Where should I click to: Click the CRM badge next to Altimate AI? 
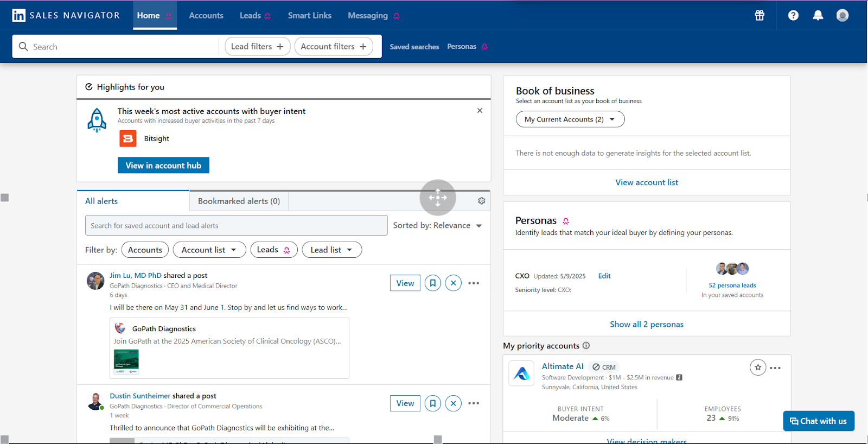point(604,367)
